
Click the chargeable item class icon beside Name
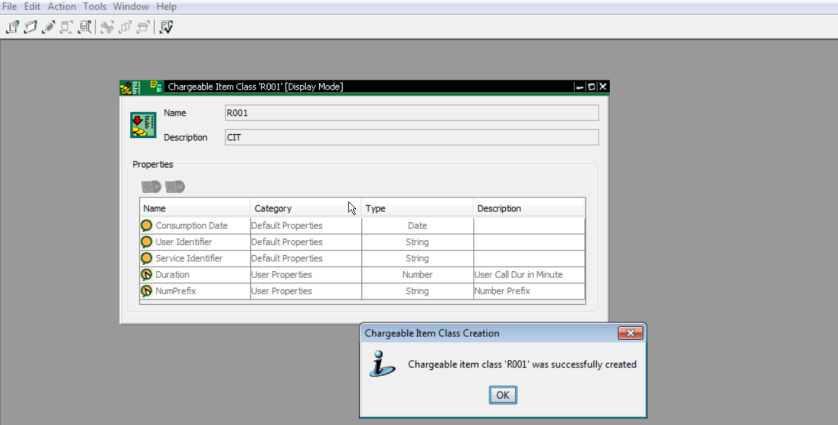(x=143, y=125)
